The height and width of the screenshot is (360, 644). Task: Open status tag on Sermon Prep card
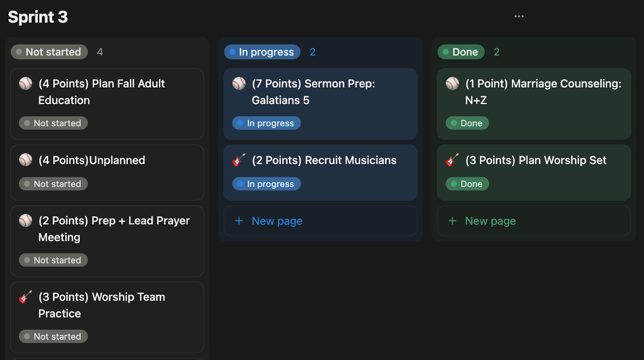click(266, 123)
